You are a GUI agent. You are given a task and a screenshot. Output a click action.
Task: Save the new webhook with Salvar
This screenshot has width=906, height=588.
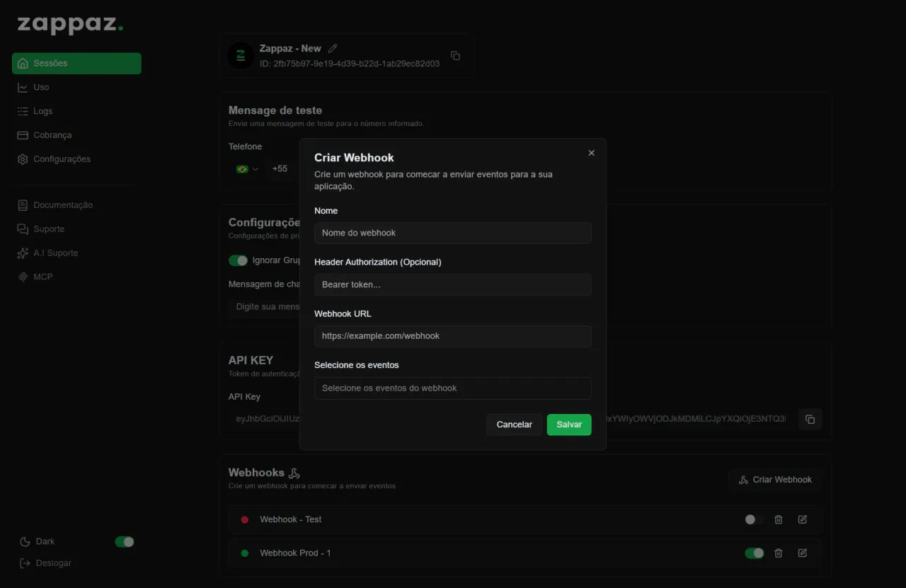pos(569,425)
